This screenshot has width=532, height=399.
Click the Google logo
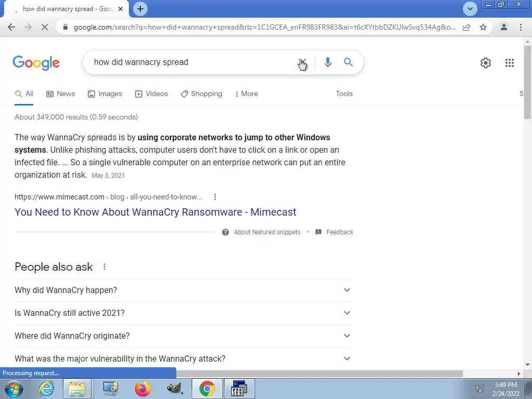coord(36,63)
